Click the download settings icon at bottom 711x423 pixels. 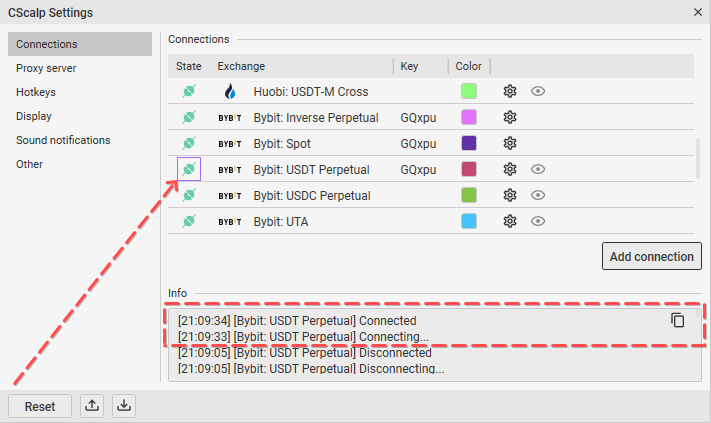point(124,406)
